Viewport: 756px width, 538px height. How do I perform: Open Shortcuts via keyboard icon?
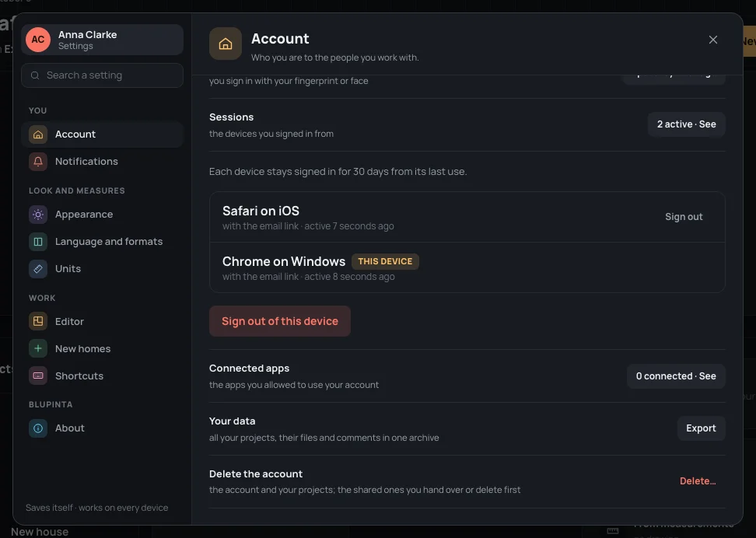38,376
